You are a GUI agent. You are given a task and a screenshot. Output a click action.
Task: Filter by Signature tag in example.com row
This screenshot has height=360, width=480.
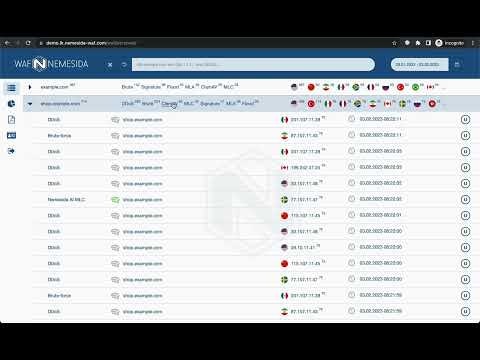tap(151, 87)
